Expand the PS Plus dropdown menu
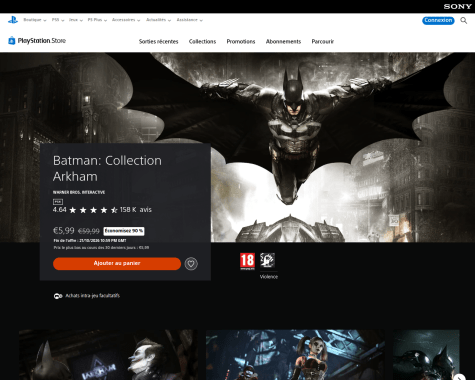 point(97,20)
